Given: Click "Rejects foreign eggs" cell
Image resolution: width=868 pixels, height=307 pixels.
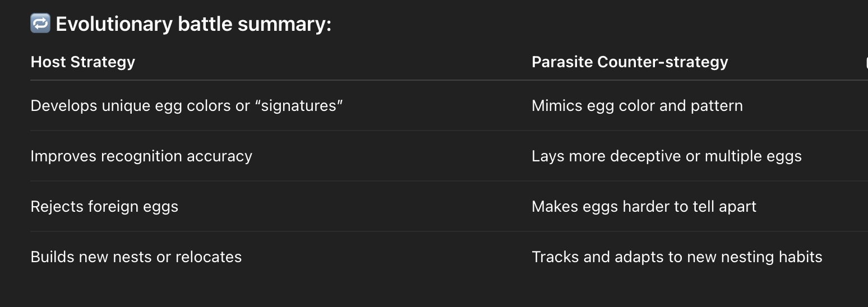Looking at the screenshot, I should tap(104, 206).
